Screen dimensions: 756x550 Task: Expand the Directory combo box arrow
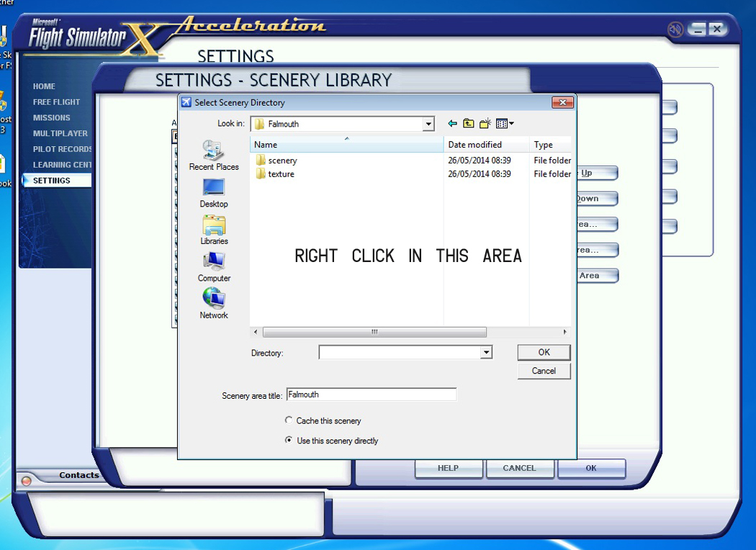(486, 352)
